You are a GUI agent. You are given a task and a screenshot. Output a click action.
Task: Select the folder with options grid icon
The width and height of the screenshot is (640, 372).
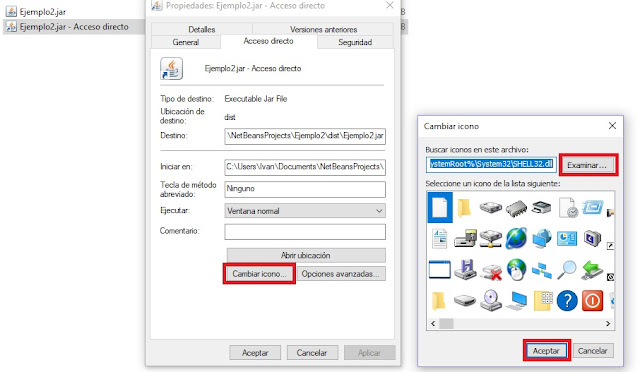542,301
